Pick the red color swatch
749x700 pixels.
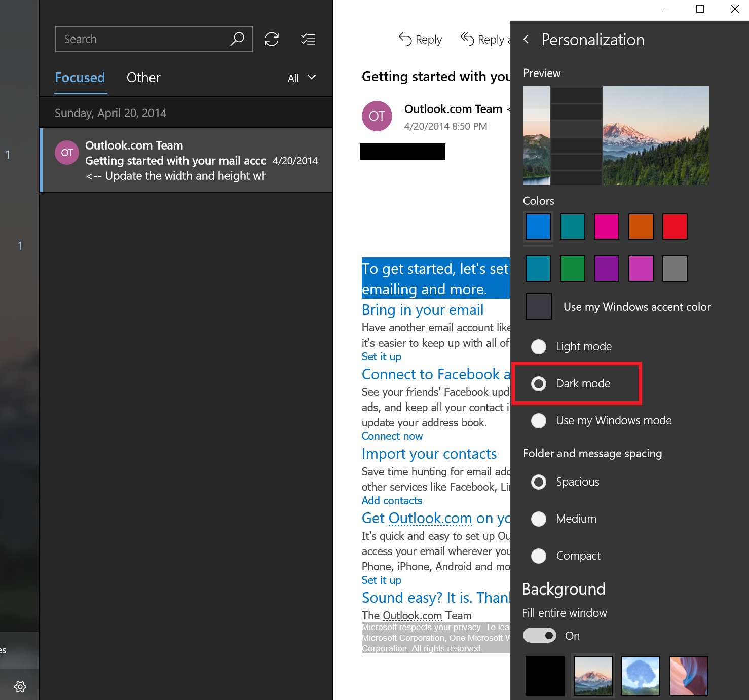(x=675, y=226)
